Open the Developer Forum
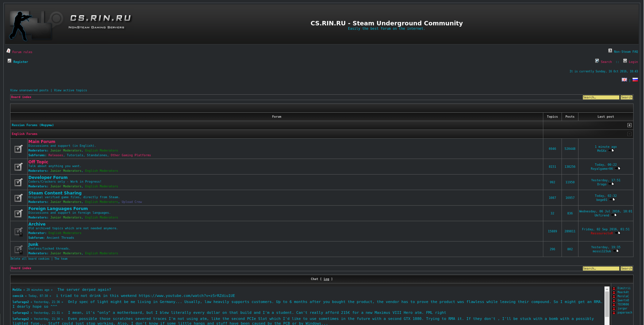Screen dimensions: 644x325 (x=48, y=178)
